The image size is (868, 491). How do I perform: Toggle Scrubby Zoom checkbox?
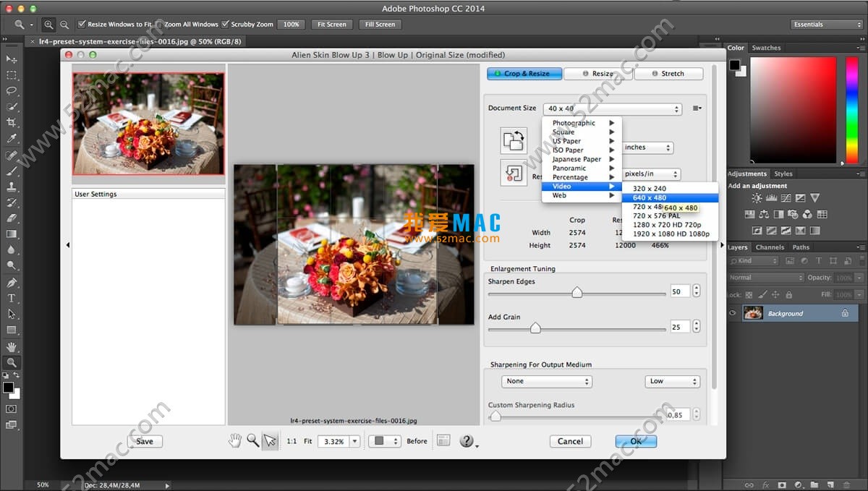(226, 25)
